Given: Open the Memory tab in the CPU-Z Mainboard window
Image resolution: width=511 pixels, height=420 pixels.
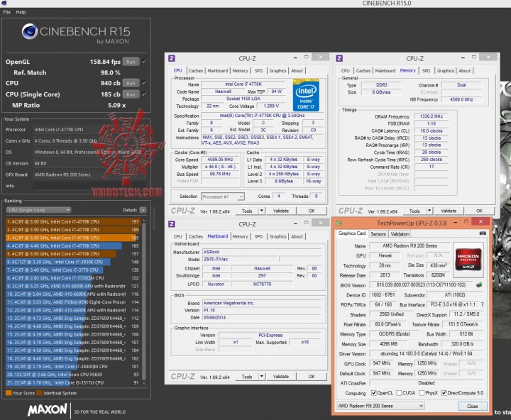Looking at the screenshot, I should pos(240,236).
